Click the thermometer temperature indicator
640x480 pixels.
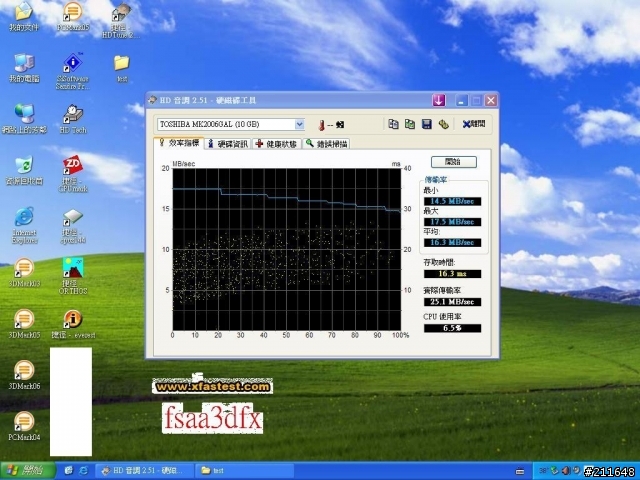tap(322, 125)
